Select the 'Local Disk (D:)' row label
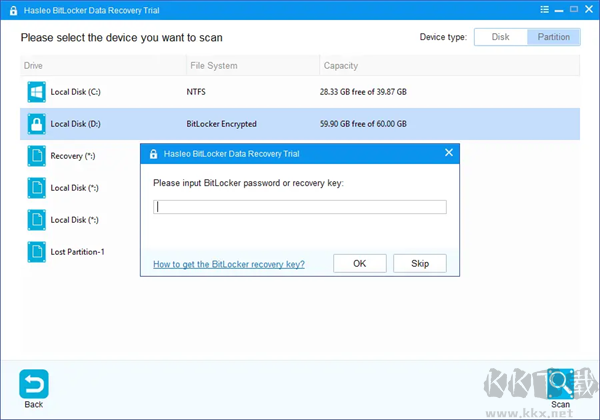Viewport: 600px width, 420px height. [75, 124]
